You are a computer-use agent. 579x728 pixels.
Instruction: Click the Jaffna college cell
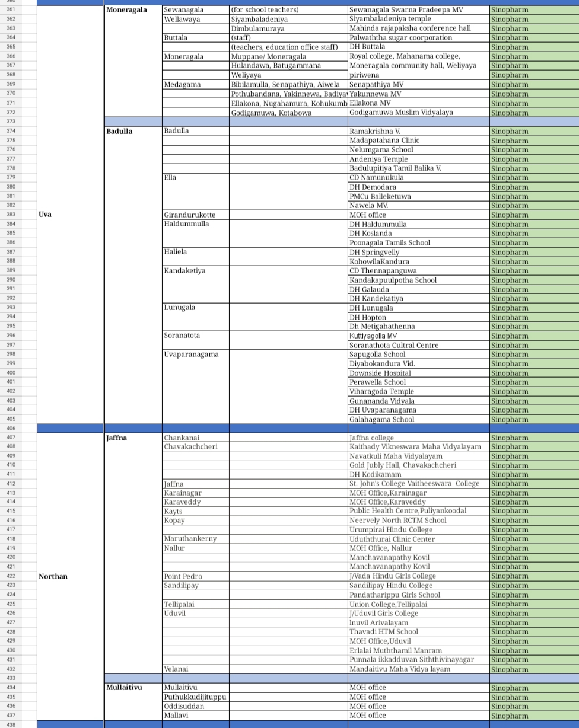click(x=419, y=438)
